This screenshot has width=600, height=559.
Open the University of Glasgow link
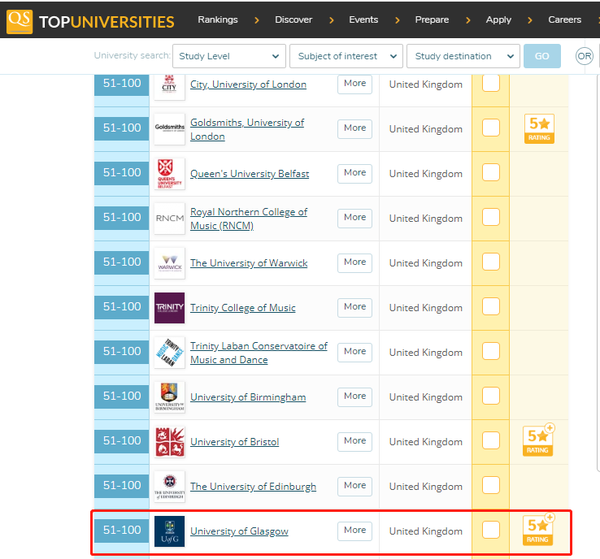pos(239,531)
